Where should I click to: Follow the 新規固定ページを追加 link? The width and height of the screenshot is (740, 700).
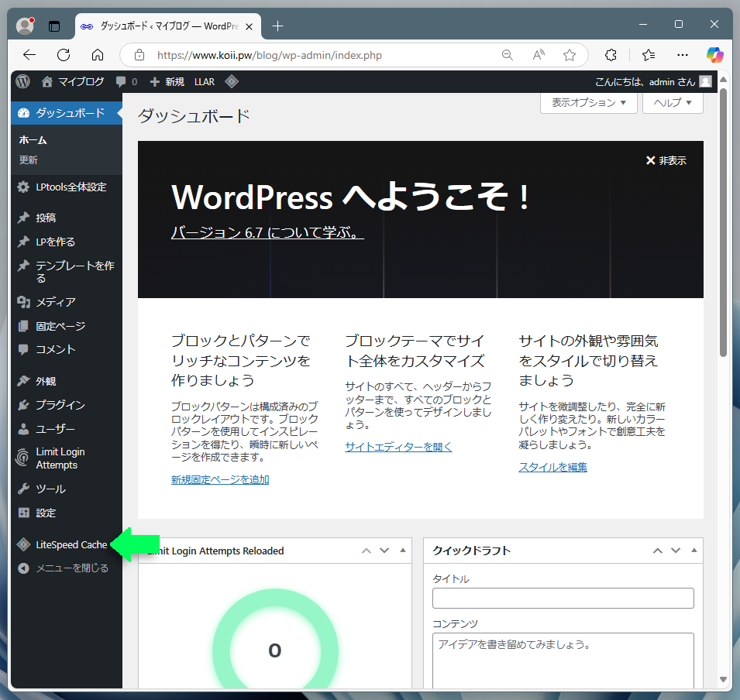point(220,480)
